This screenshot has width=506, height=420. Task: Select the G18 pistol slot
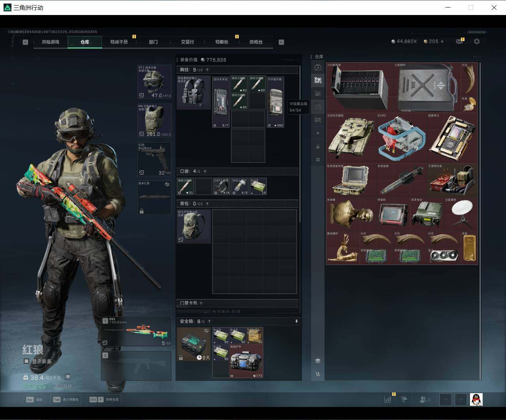[154, 159]
